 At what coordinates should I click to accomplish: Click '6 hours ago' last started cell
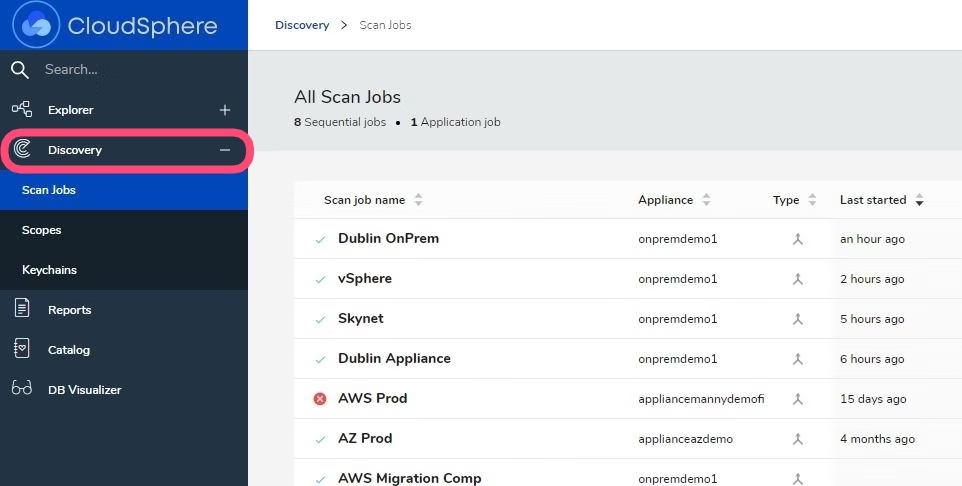(x=872, y=359)
